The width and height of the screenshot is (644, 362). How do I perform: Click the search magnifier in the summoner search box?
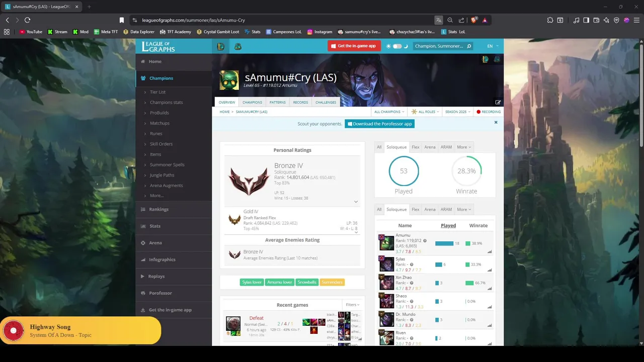pos(469,46)
